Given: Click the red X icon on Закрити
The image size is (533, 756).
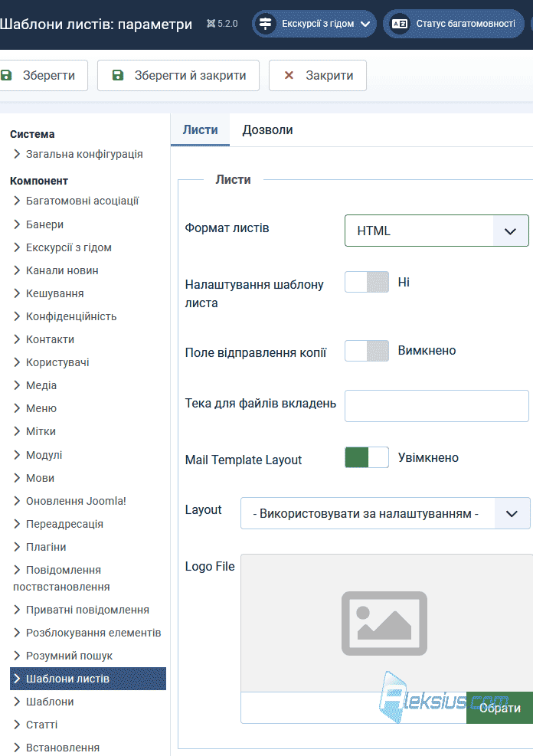Looking at the screenshot, I should (289, 75).
